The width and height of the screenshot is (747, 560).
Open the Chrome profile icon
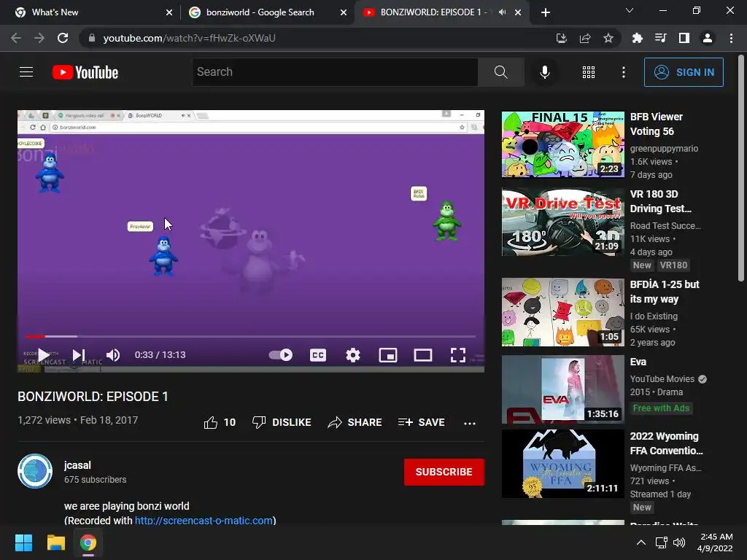708,38
